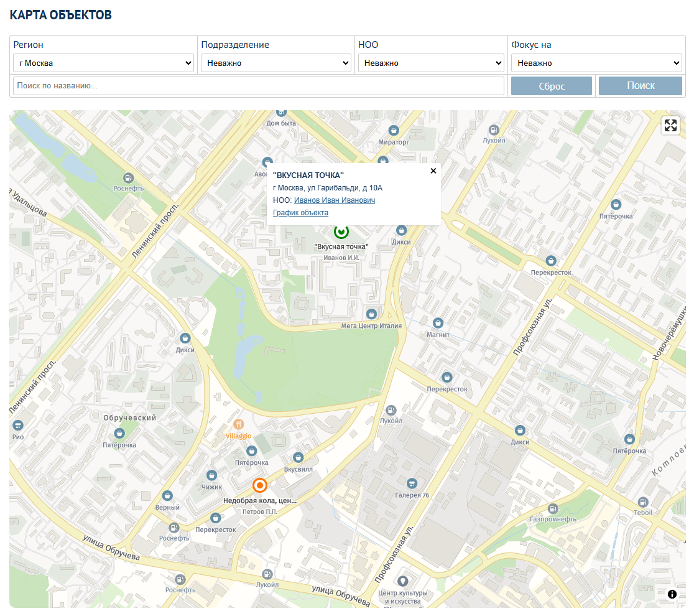Click the Teboil gas station icon
The image size is (694, 616).
(643, 502)
